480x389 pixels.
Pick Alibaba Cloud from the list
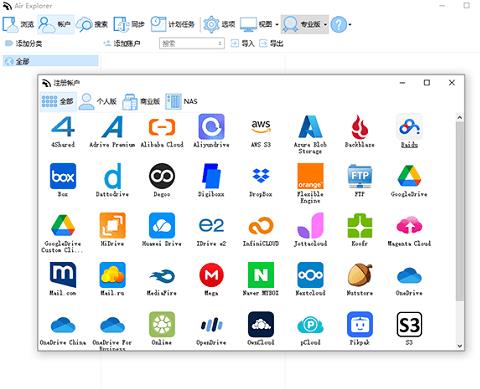coord(162,131)
